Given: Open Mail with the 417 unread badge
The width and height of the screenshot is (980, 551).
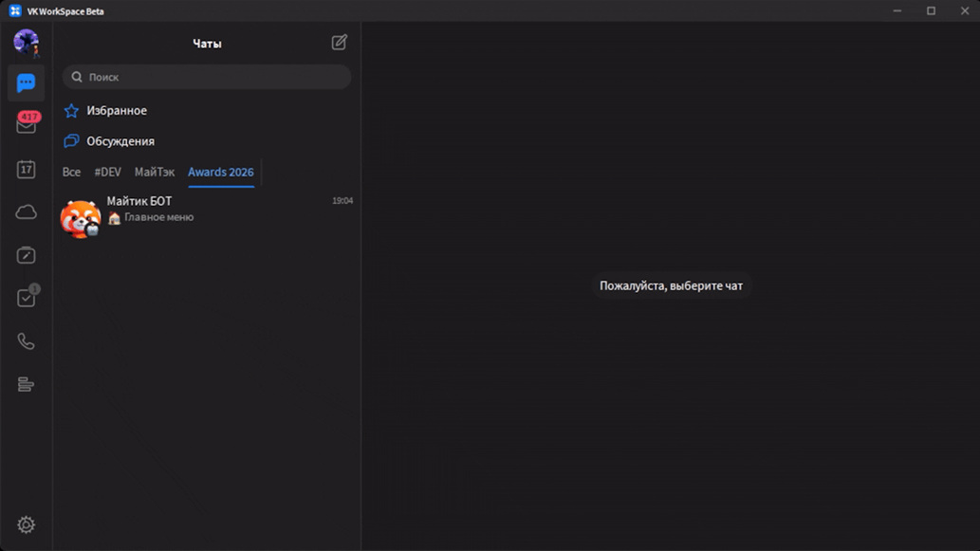Looking at the screenshot, I should 26,125.
